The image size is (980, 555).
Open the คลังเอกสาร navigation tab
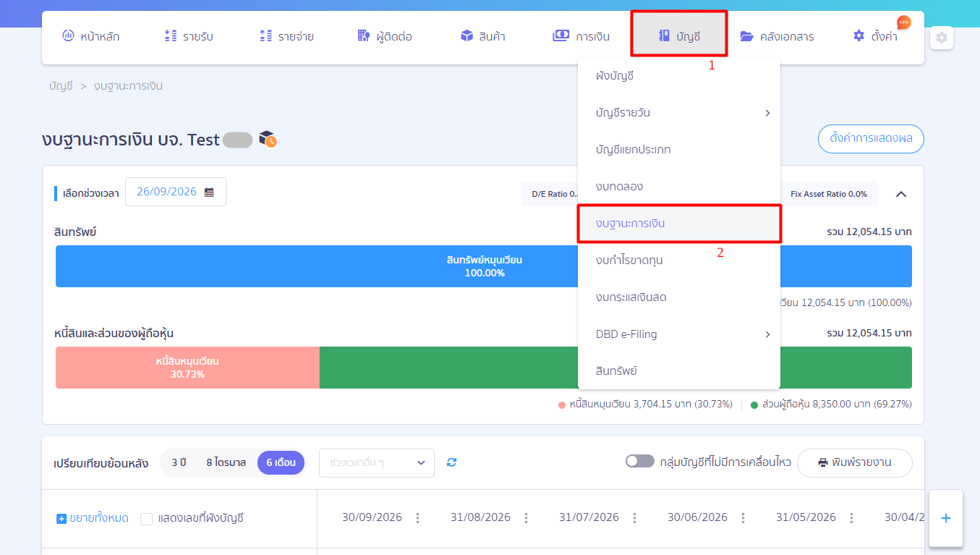(777, 35)
